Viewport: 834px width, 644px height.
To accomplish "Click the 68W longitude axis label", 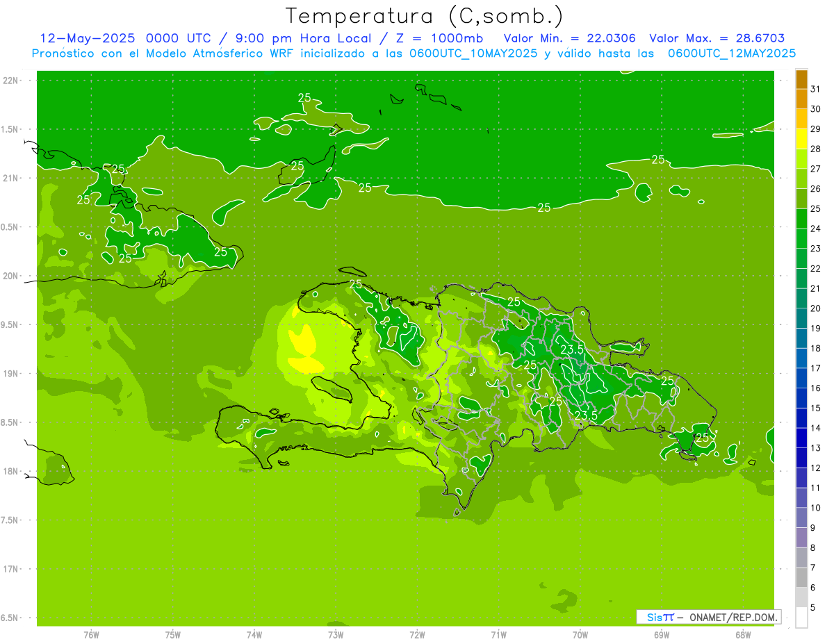I will (x=743, y=636).
